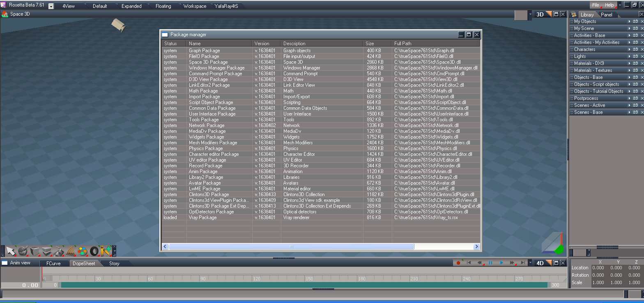
Task: Toggle 2D mode for Materials - DX9 library
Action: [x=635, y=63]
